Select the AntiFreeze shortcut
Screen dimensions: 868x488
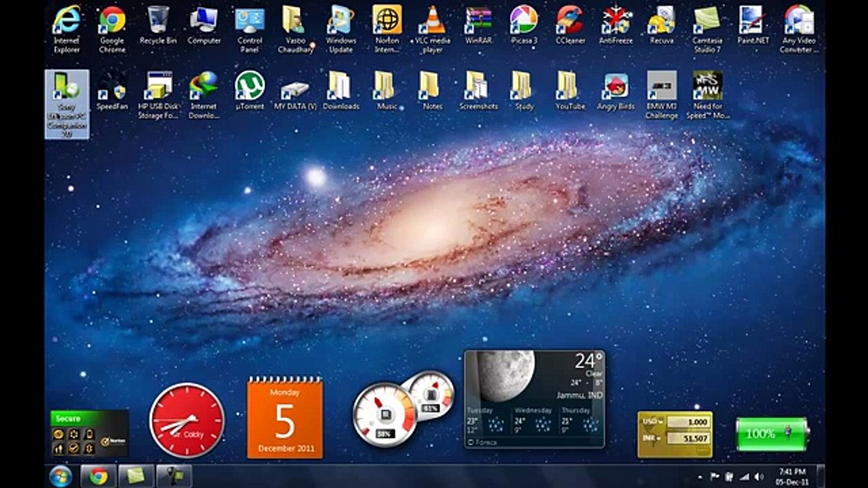click(x=616, y=25)
